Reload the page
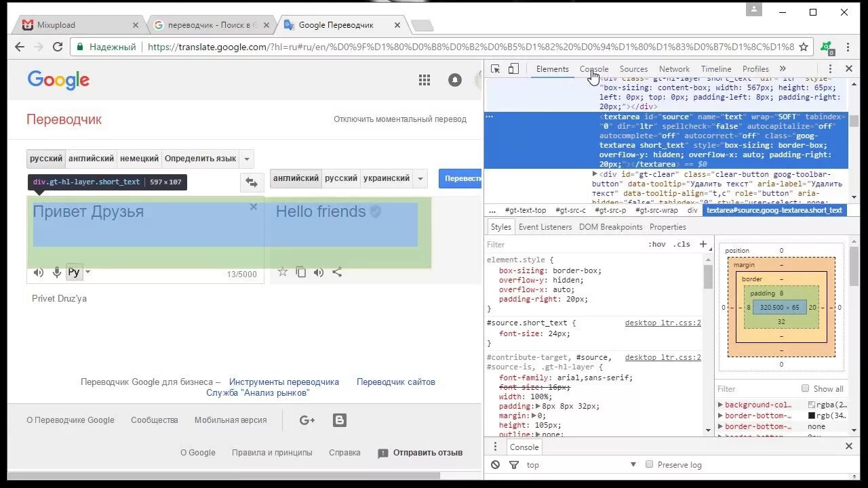The width and height of the screenshot is (868, 488). click(58, 47)
